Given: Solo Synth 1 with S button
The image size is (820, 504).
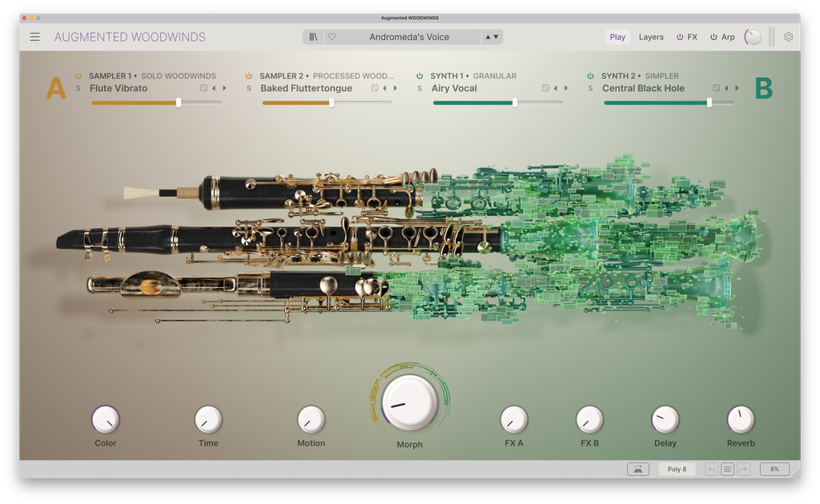Looking at the screenshot, I should pyautogui.click(x=420, y=88).
